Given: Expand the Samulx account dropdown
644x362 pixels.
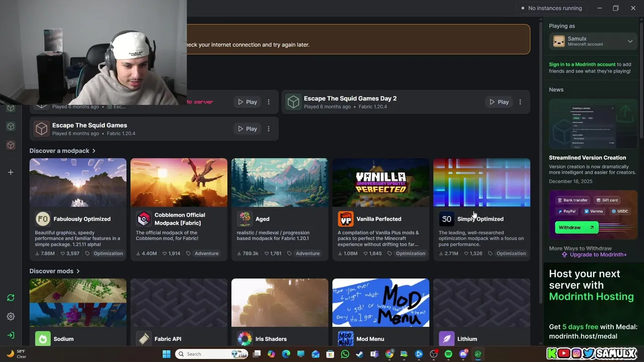Looking at the screenshot, I should click(x=630, y=42).
